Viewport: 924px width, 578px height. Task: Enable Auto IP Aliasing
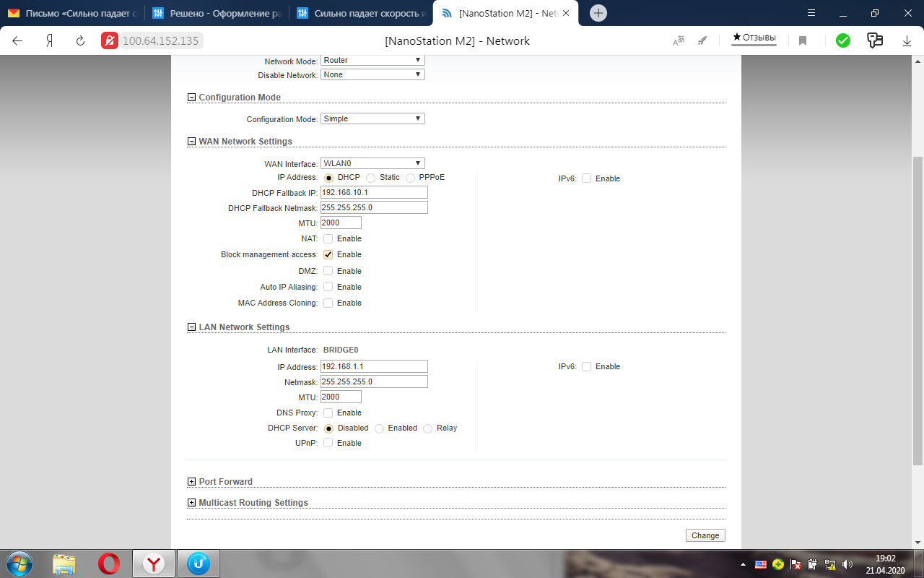[x=328, y=287]
